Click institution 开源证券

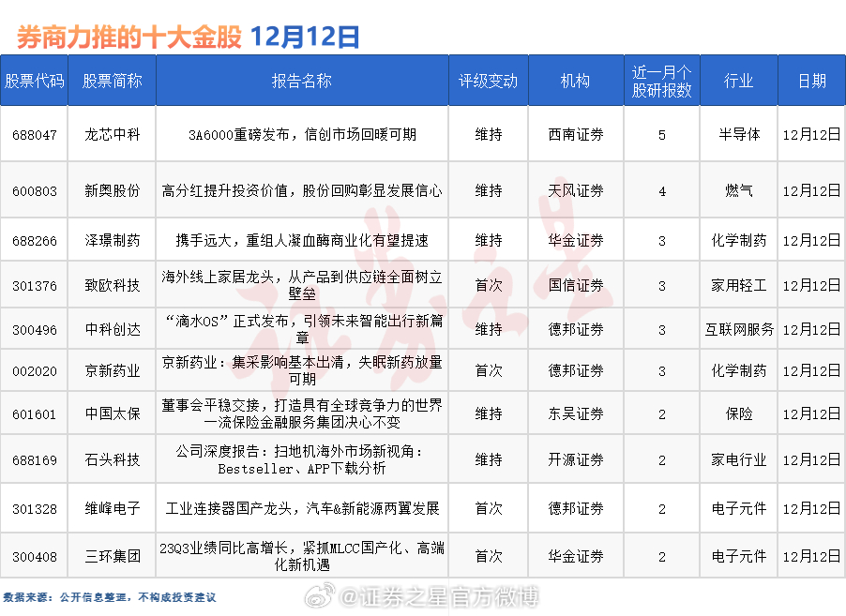[x=576, y=459]
